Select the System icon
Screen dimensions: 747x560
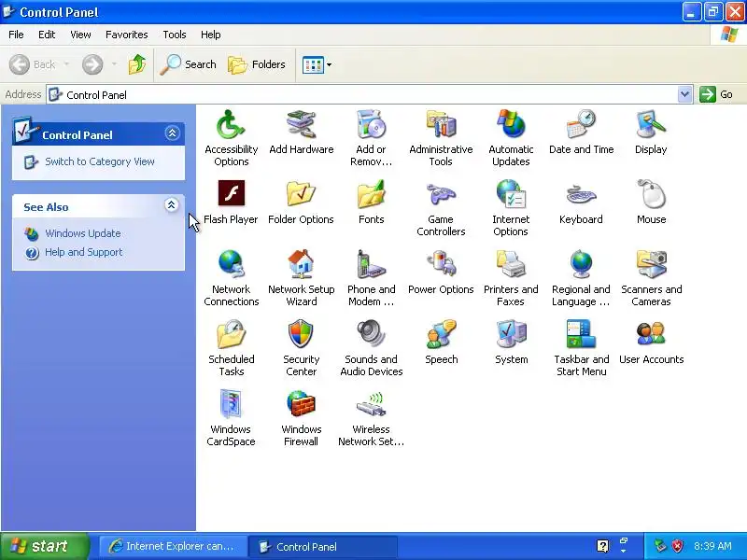511,342
